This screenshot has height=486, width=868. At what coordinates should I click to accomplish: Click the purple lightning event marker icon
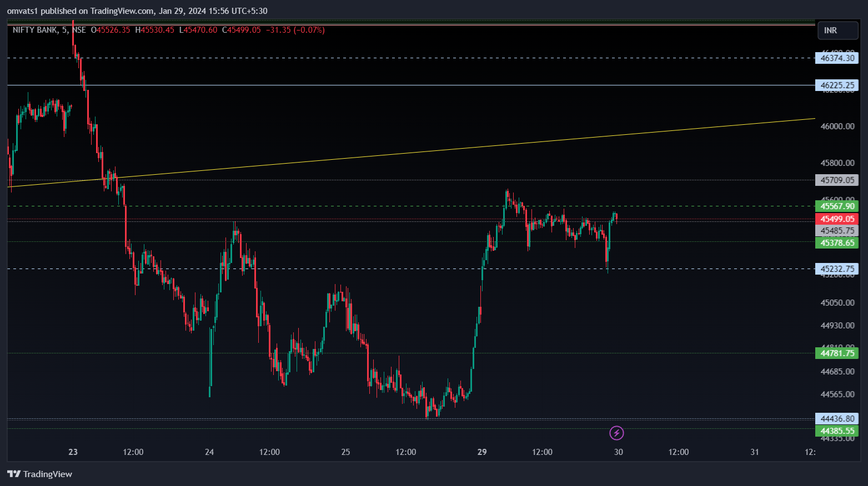coord(616,433)
